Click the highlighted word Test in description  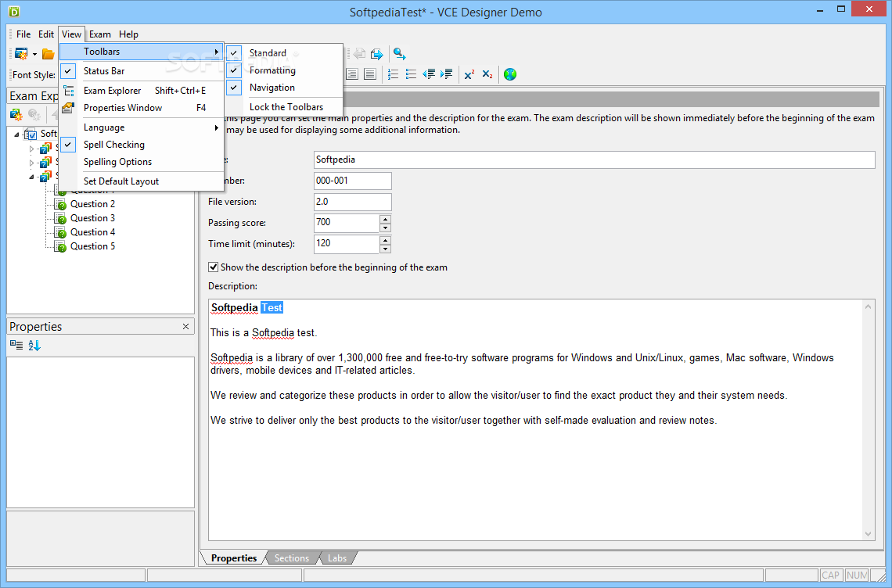pos(272,307)
